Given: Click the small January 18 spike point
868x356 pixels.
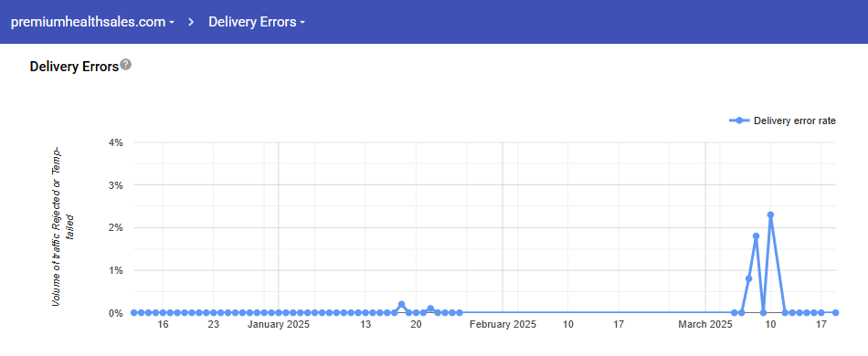Looking at the screenshot, I should [x=401, y=305].
